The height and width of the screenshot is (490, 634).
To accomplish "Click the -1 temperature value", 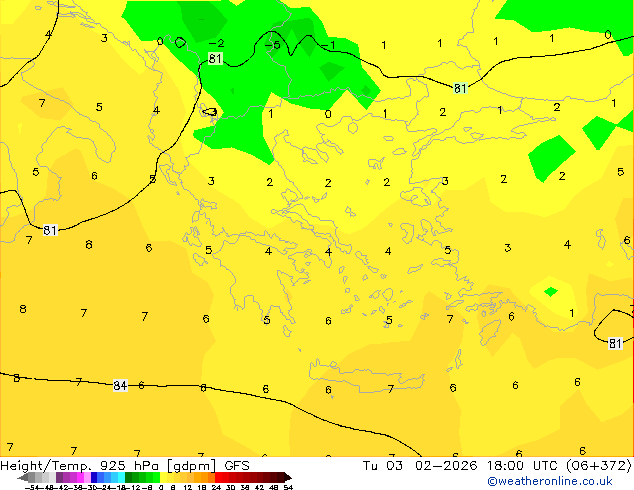I will [328, 45].
